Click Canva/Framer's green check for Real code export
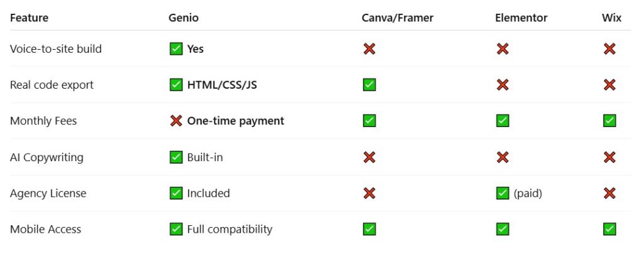 point(369,85)
